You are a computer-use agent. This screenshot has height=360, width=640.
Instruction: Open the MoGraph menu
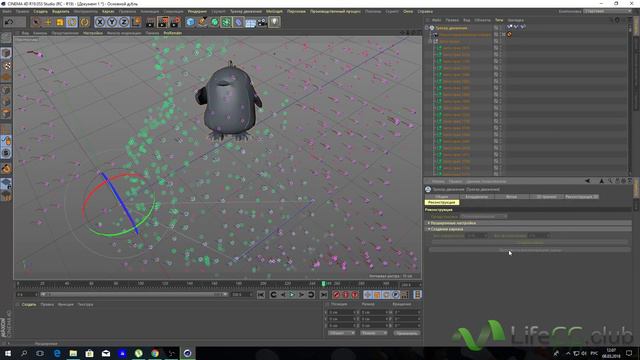click(x=274, y=11)
